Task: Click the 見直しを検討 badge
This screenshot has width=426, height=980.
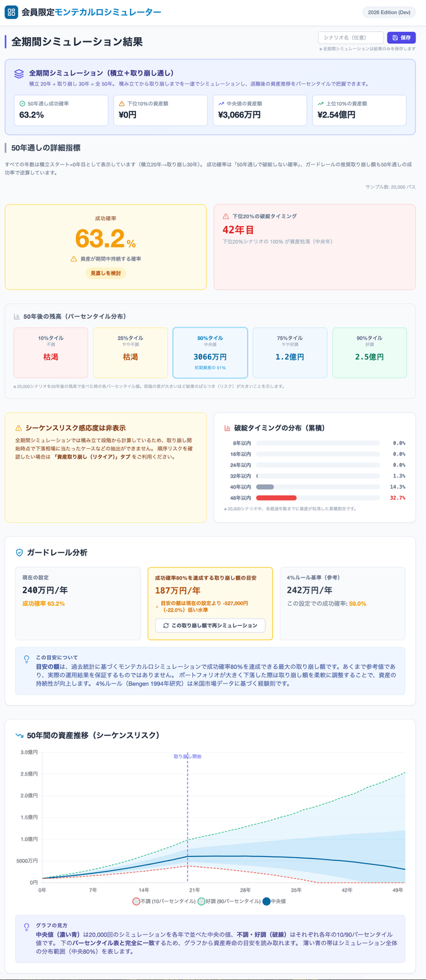Action: [x=105, y=273]
